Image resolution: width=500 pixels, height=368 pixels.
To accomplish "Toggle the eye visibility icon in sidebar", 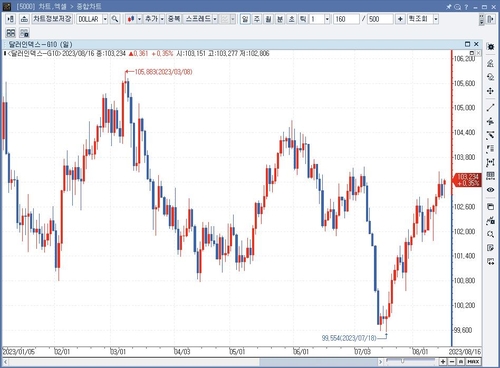I will click(x=490, y=190).
